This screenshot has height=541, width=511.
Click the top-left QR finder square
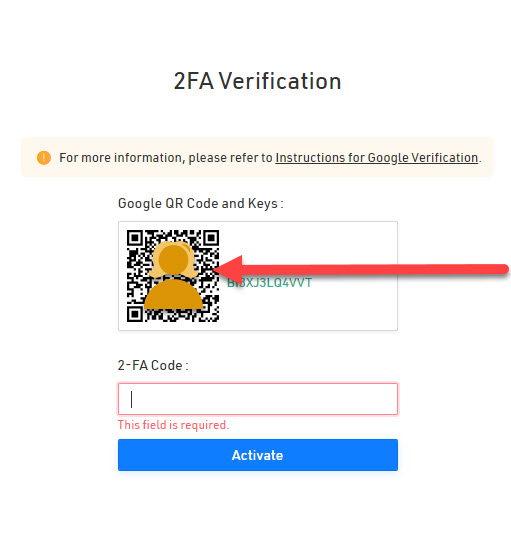coord(135,238)
